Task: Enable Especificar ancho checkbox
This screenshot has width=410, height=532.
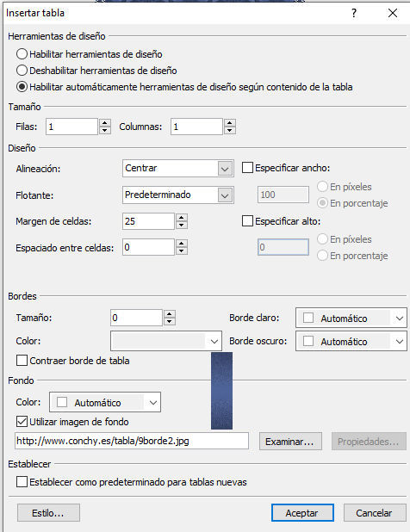Action: (x=247, y=168)
